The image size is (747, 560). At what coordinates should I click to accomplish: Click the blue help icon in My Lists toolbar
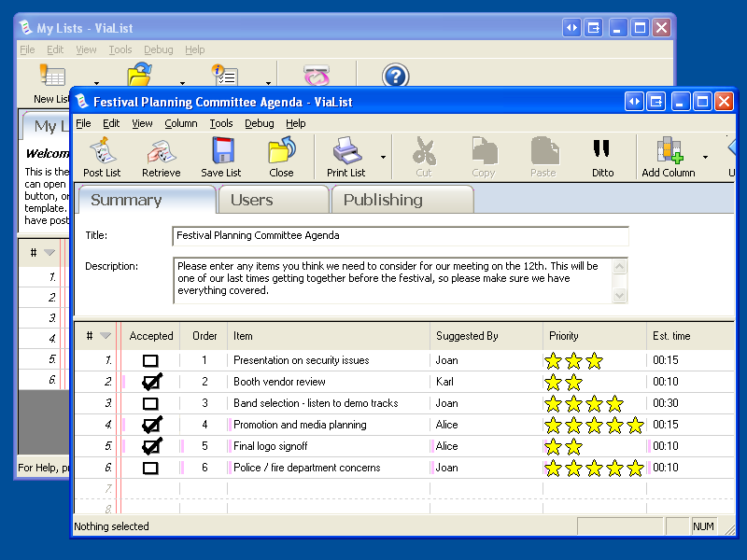point(395,76)
